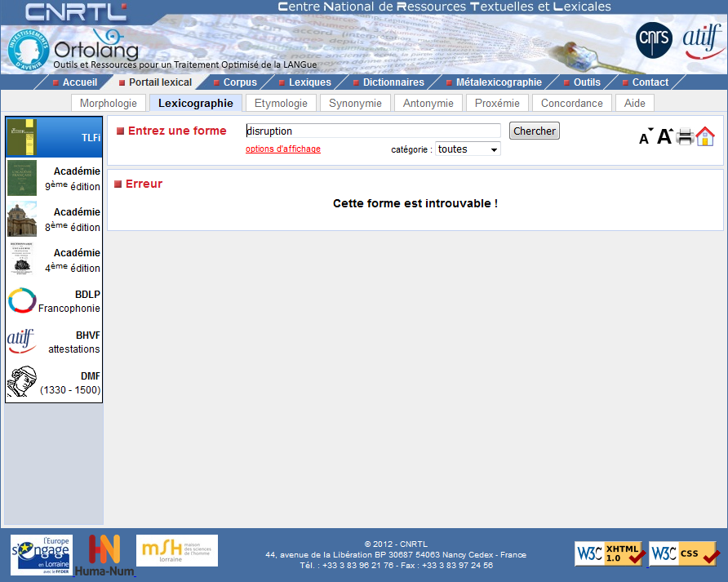Click the Erreur heading

tap(144, 184)
